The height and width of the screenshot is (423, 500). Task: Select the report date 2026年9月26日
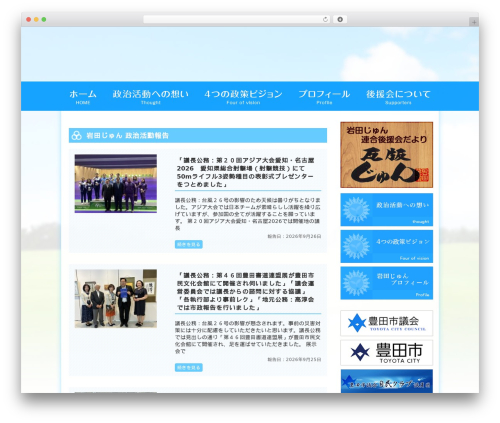(294, 236)
